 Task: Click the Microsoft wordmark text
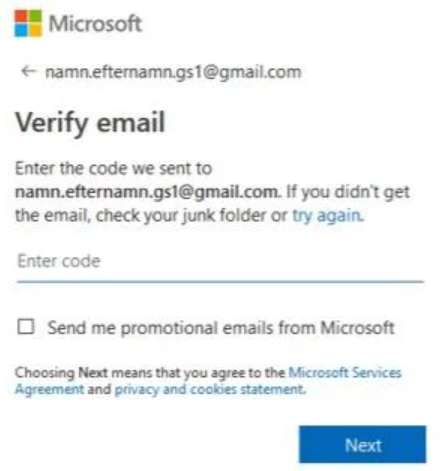[x=95, y=24]
